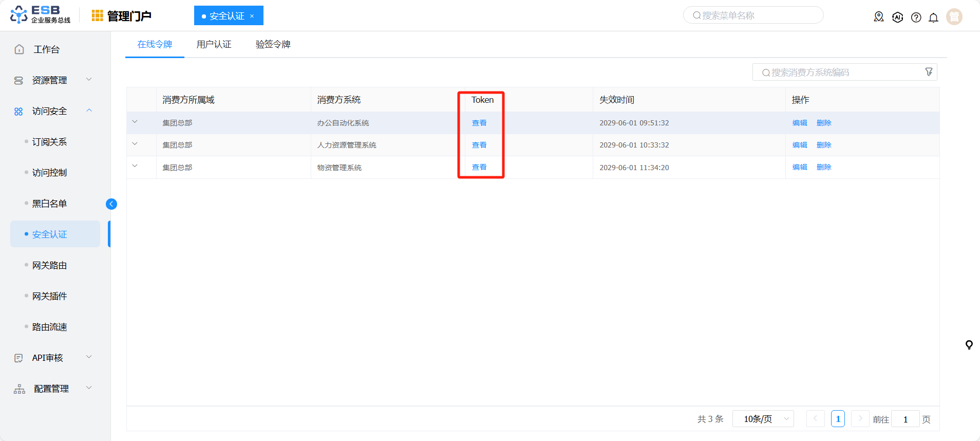Expand the 办公自动化系统 table row

click(x=135, y=122)
